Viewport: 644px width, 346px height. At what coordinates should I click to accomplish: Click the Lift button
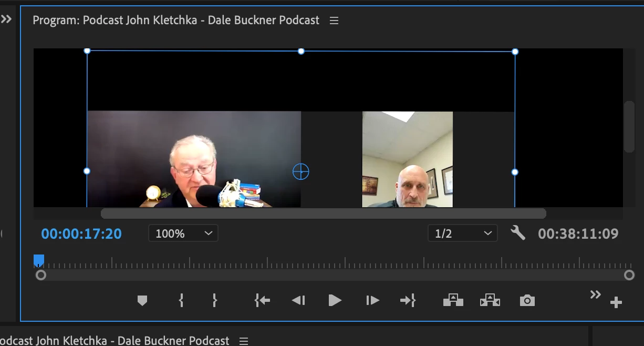[453, 300]
